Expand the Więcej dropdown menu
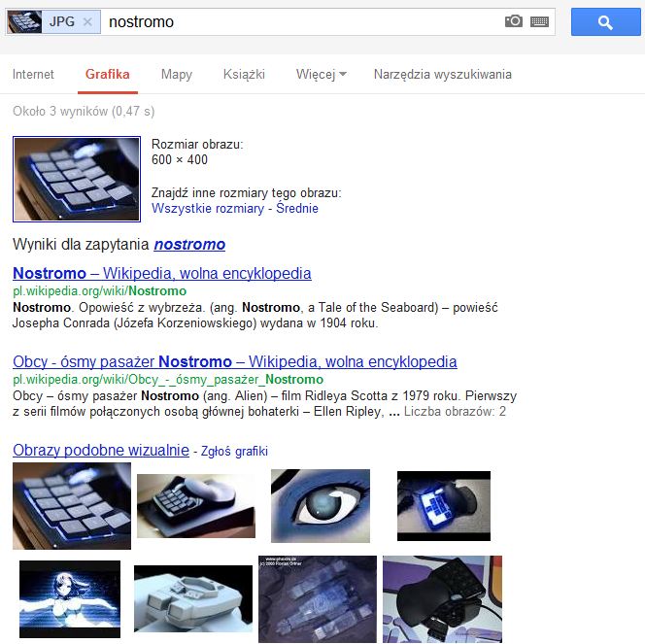This screenshot has height=644, width=645. tap(321, 75)
